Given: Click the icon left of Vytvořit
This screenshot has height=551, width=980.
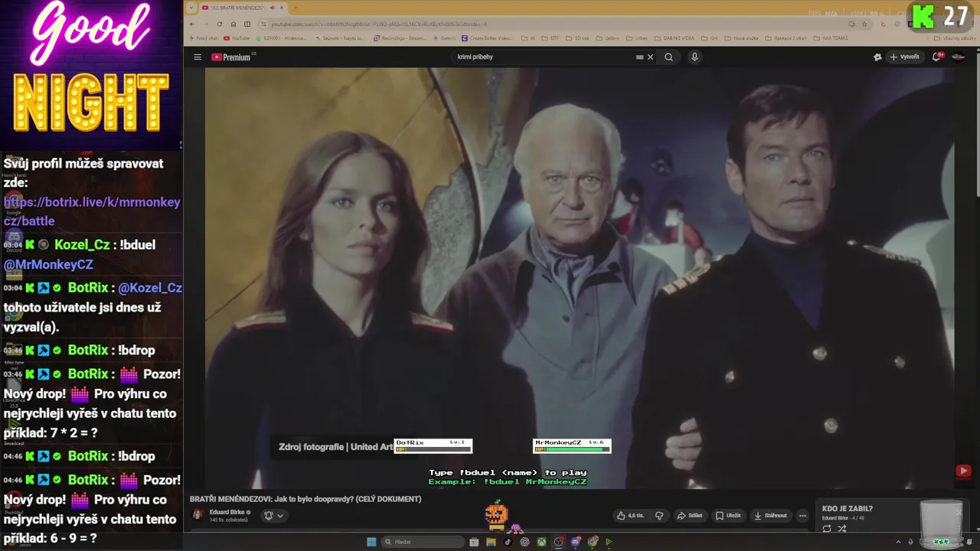Looking at the screenshot, I should click(x=877, y=57).
